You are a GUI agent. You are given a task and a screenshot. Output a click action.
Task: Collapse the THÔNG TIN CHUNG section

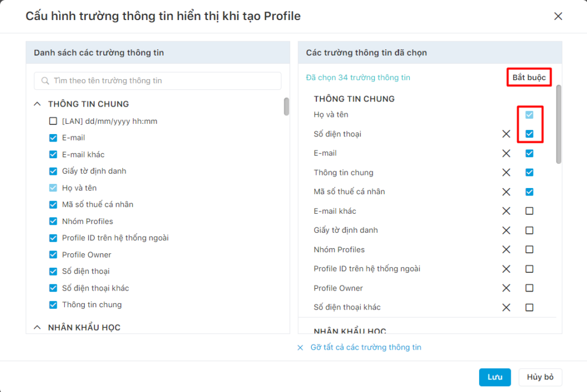pyautogui.click(x=37, y=104)
